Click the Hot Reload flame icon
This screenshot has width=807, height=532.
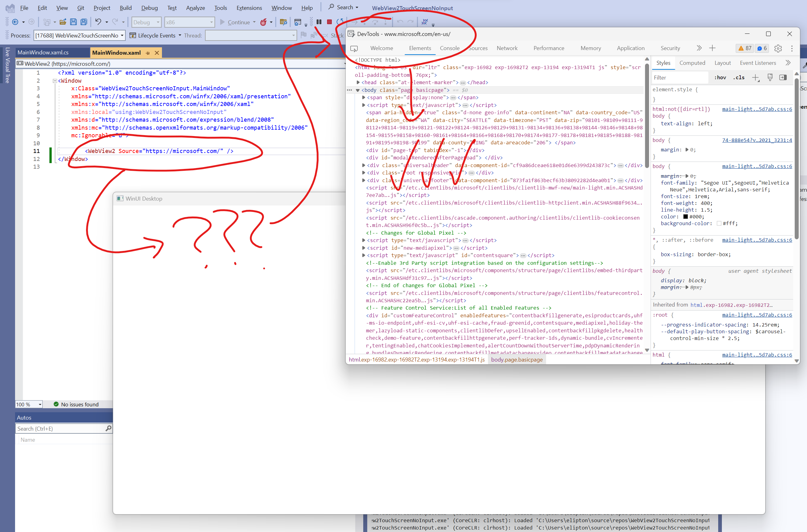tap(263, 22)
